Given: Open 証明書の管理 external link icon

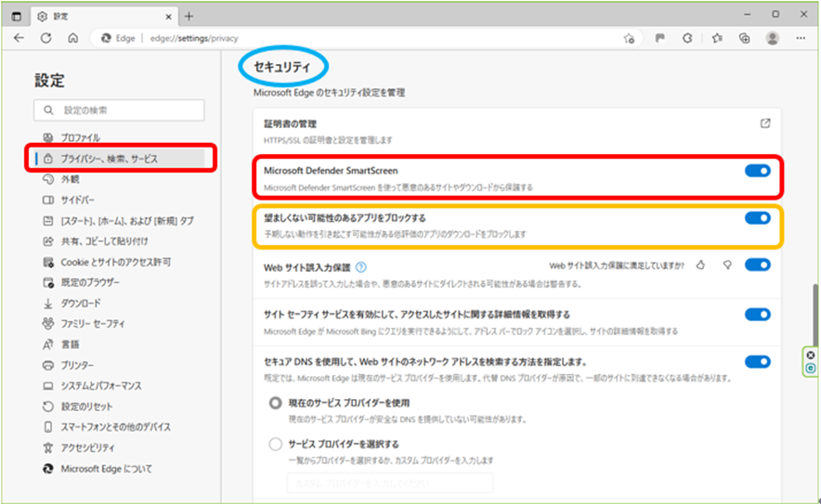Looking at the screenshot, I should [765, 123].
